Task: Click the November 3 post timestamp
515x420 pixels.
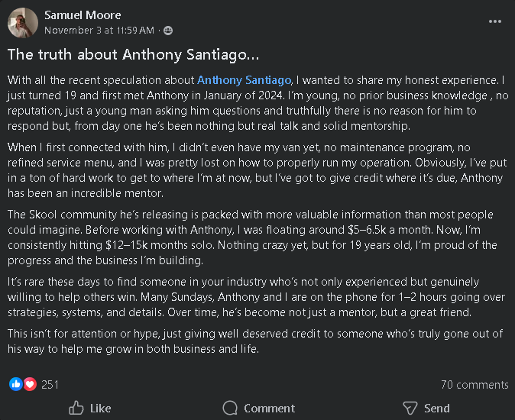Action: point(99,31)
